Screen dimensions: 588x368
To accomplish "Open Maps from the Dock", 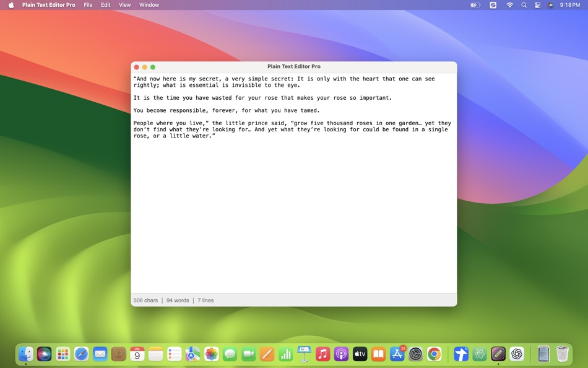I will [192, 354].
